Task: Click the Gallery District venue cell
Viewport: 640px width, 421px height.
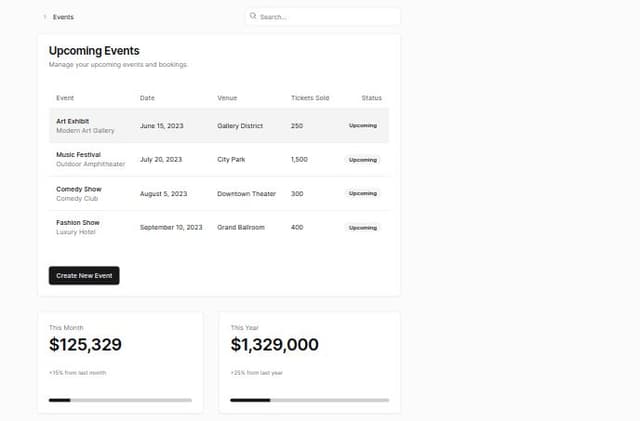Action: (x=240, y=126)
